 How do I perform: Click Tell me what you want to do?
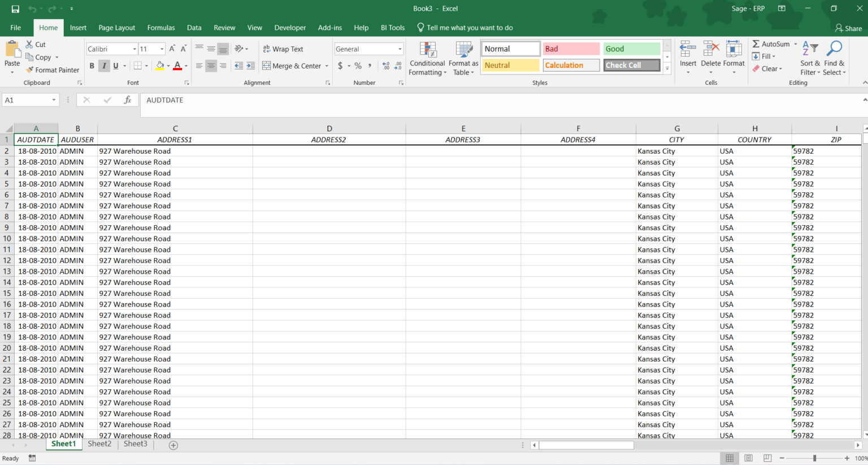pos(465,27)
